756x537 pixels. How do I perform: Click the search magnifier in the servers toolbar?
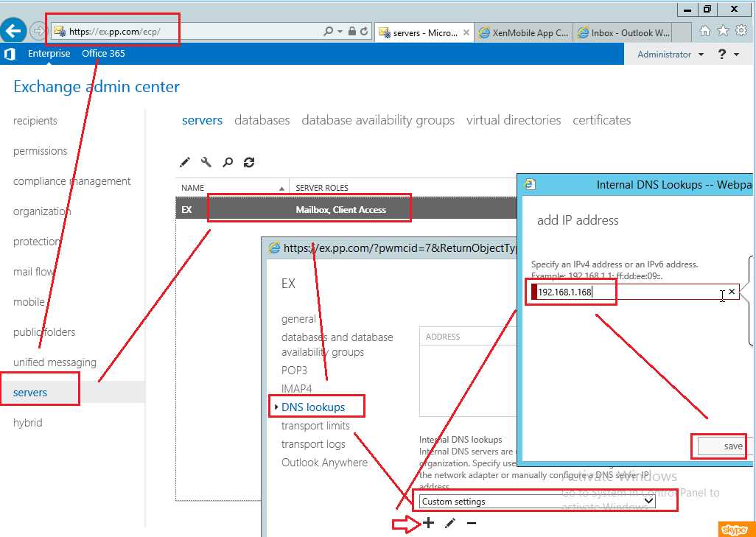pyautogui.click(x=228, y=163)
